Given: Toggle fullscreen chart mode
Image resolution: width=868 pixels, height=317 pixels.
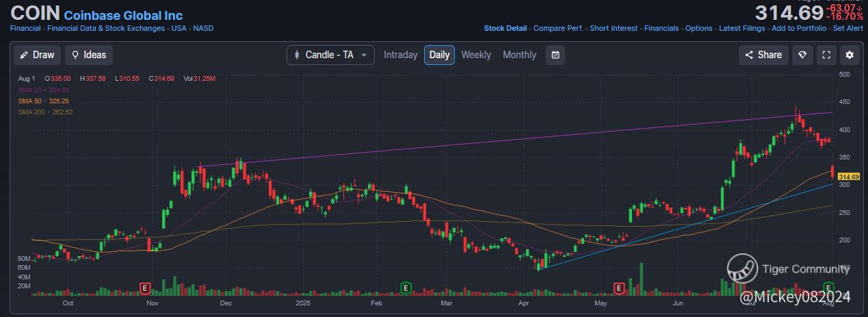Looking at the screenshot, I should coord(826,55).
